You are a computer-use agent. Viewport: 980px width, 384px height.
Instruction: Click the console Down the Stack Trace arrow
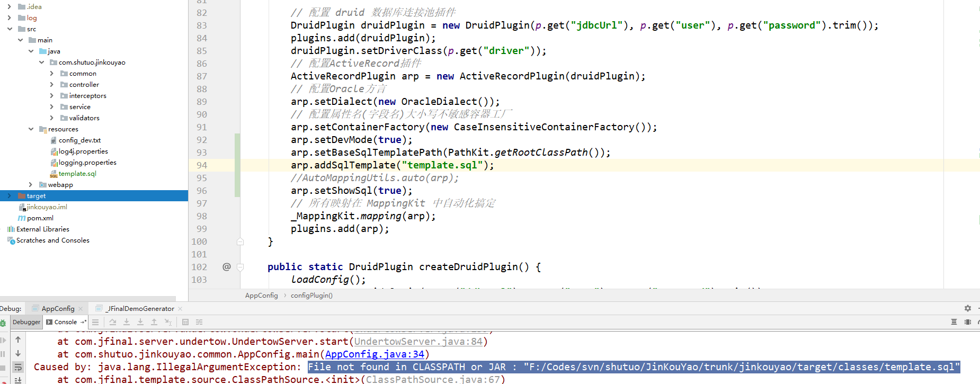(x=18, y=353)
